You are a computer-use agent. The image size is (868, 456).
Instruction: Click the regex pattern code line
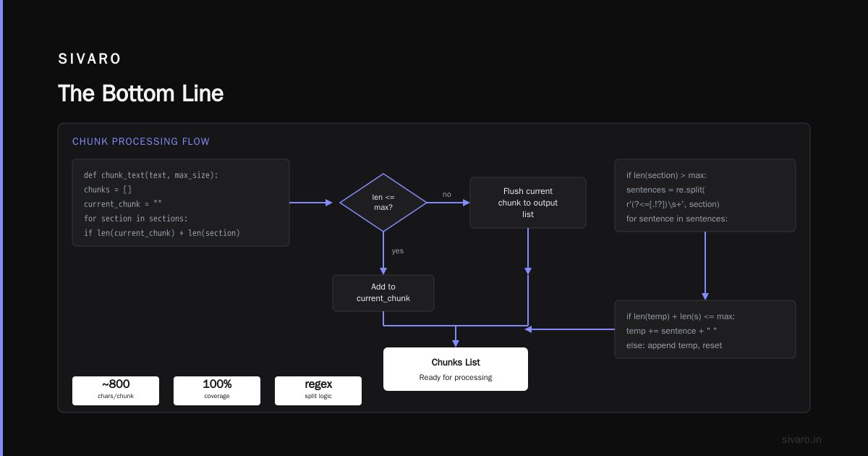click(673, 204)
